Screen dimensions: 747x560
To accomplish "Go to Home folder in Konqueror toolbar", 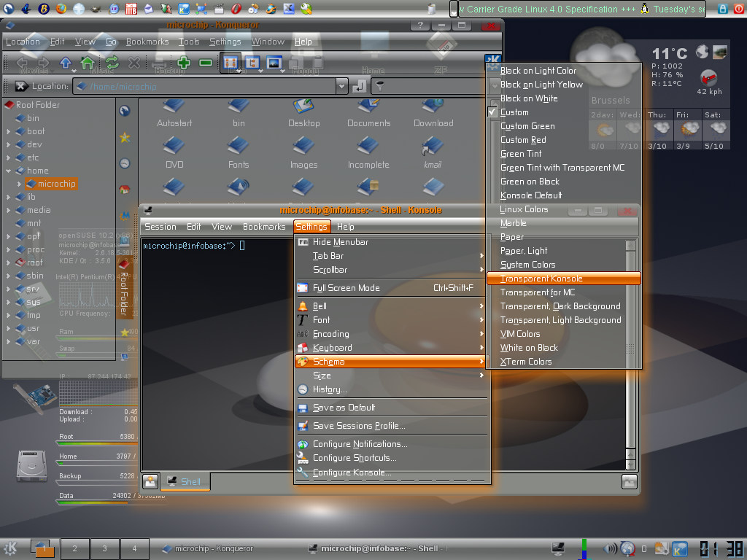I will (88, 63).
